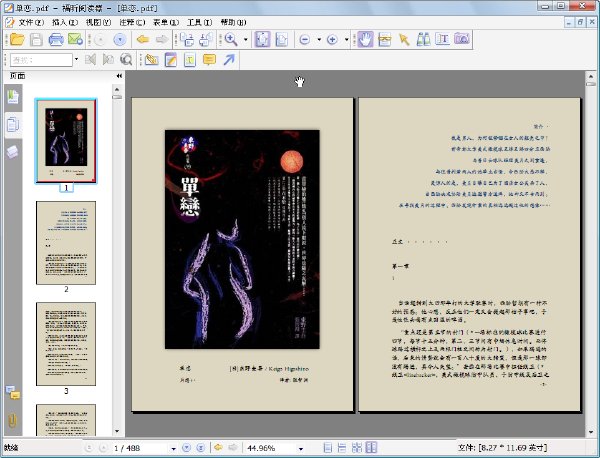Jump to the last page from the status bar

pyautogui.click(x=201, y=448)
